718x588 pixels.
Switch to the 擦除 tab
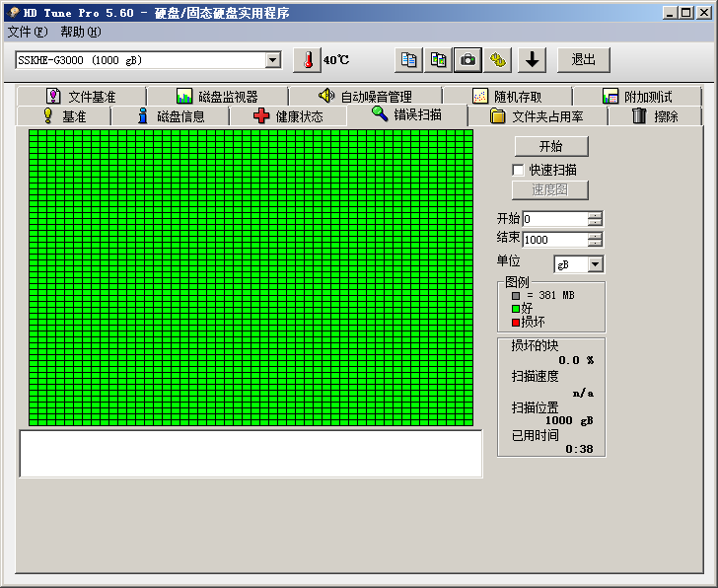coord(655,116)
